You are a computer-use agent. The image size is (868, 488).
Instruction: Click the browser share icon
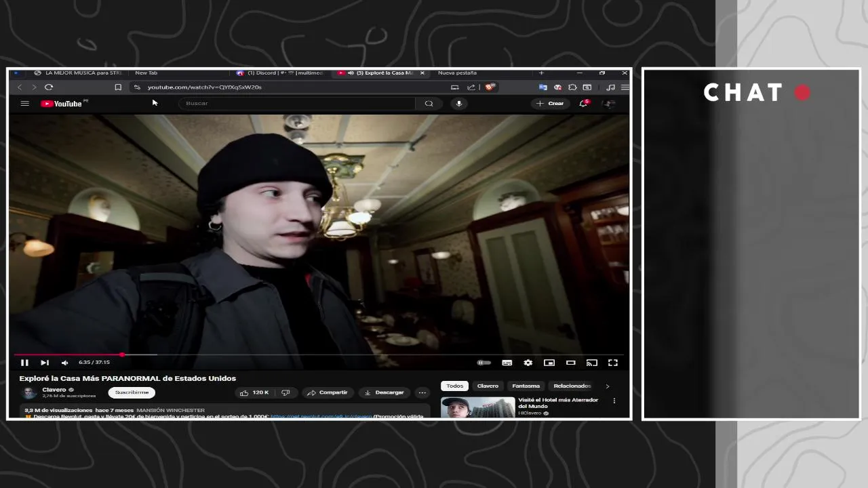[471, 87]
